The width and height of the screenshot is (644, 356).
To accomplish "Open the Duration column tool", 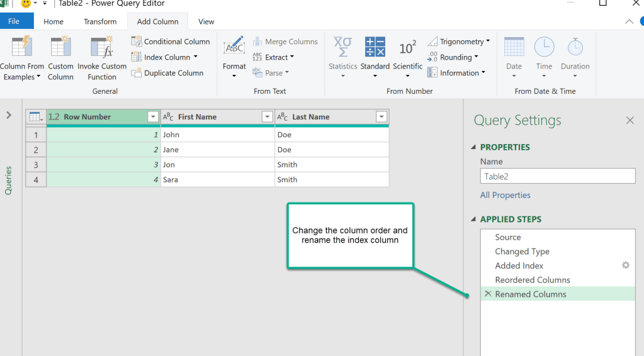I will pyautogui.click(x=575, y=57).
